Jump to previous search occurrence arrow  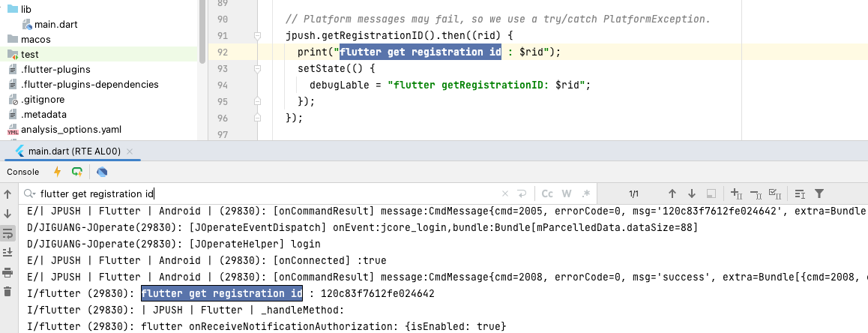pyautogui.click(x=672, y=193)
